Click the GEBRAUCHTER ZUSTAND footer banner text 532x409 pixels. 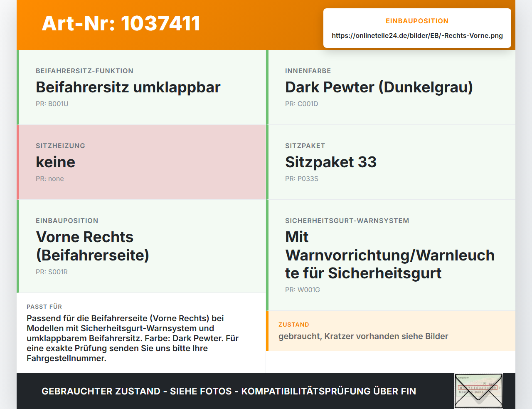(229, 391)
